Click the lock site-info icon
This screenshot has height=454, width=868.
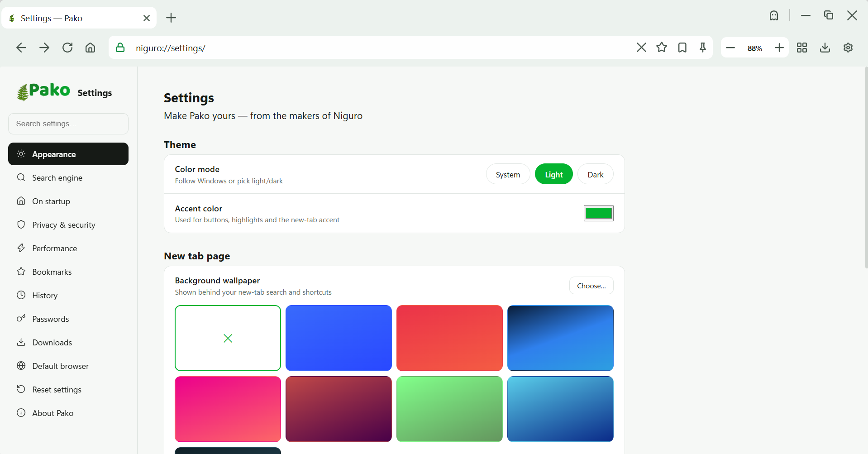coord(120,48)
